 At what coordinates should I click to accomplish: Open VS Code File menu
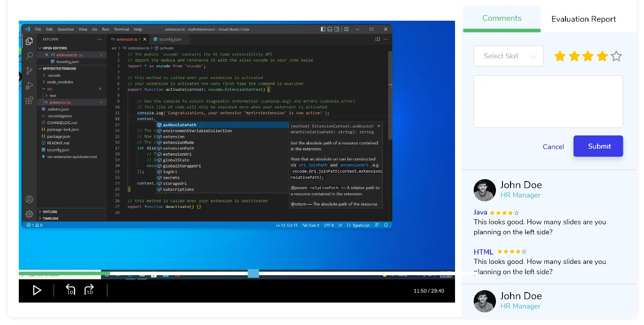click(38, 29)
